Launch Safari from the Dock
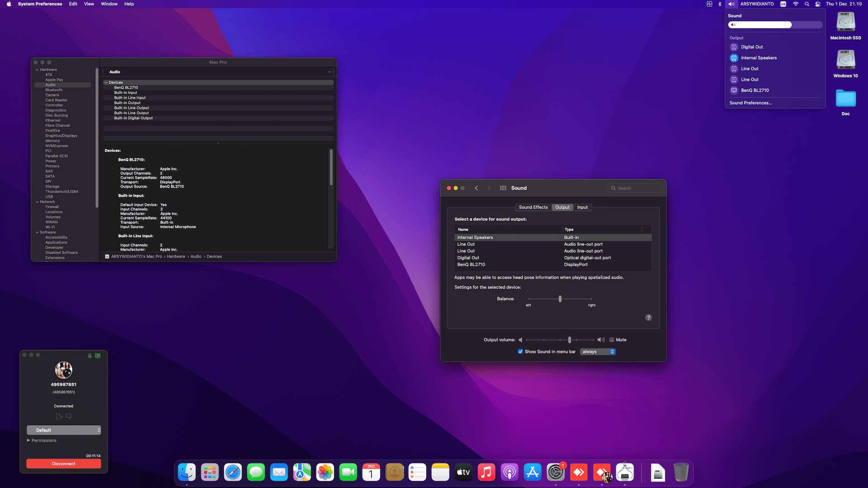Image resolution: width=868 pixels, height=488 pixels. [x=233, y=472]
